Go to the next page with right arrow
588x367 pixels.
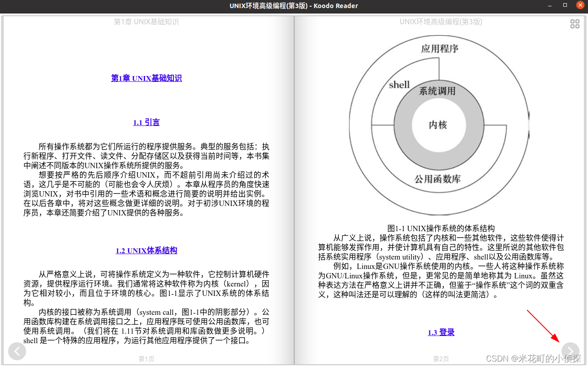(570, 351)
